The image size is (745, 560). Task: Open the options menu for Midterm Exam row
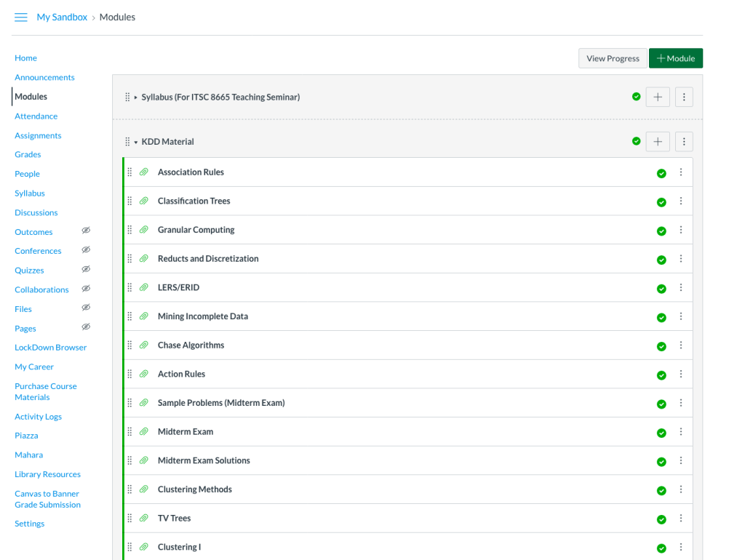pyautogui.click(x=681, y=432)
